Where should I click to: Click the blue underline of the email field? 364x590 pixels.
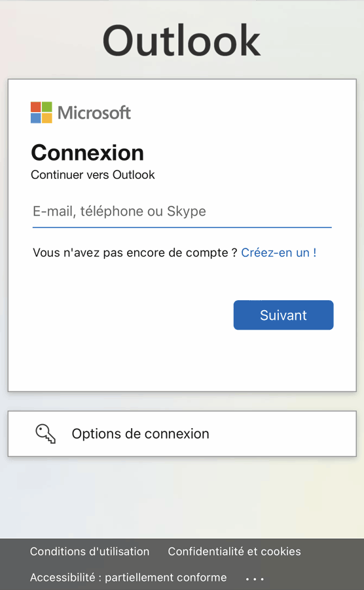click(x=182, y=227)
